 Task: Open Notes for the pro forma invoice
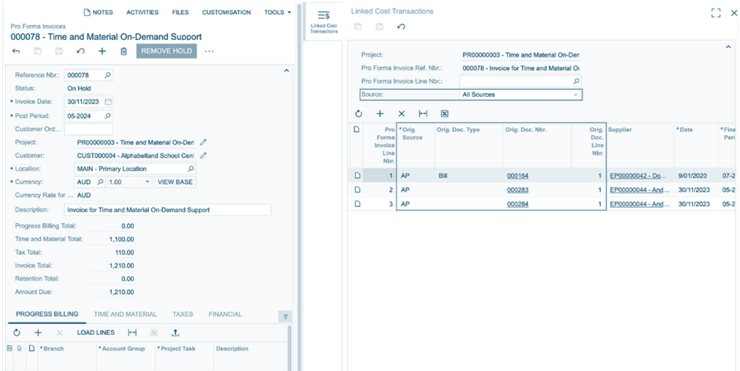98,12
